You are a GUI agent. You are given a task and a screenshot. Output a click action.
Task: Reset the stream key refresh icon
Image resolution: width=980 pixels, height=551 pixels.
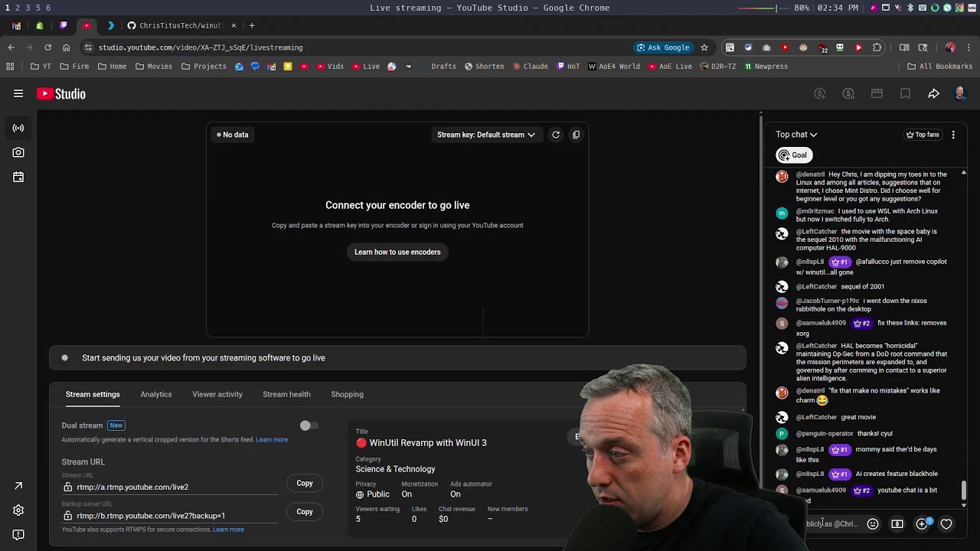click(556, 135)
